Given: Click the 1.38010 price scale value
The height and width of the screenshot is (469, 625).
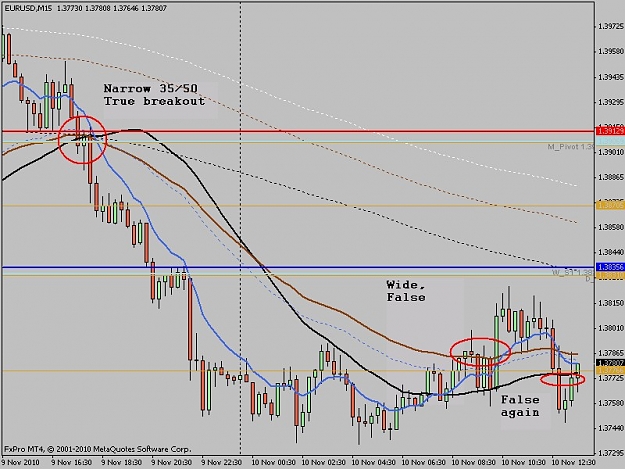Looking at the screenshot, I should point(611,328).
